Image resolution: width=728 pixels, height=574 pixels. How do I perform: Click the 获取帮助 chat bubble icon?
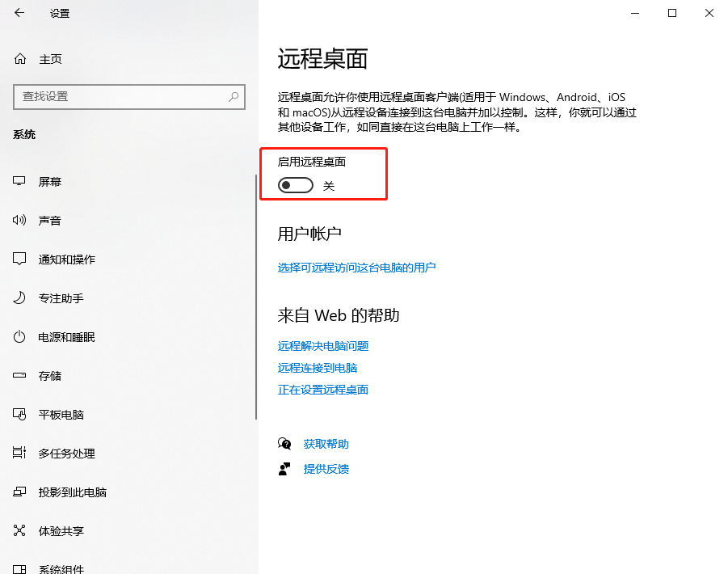[x=284, y=444]
